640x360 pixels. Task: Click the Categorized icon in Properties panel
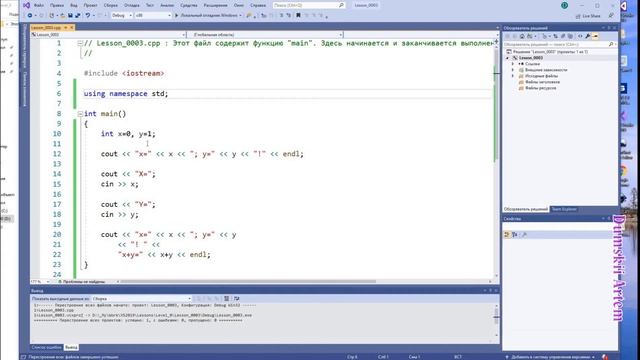507,235
